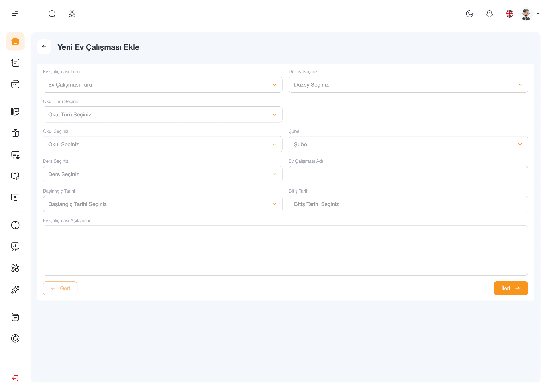Click the red logout icon

click(x=15, y=378)
